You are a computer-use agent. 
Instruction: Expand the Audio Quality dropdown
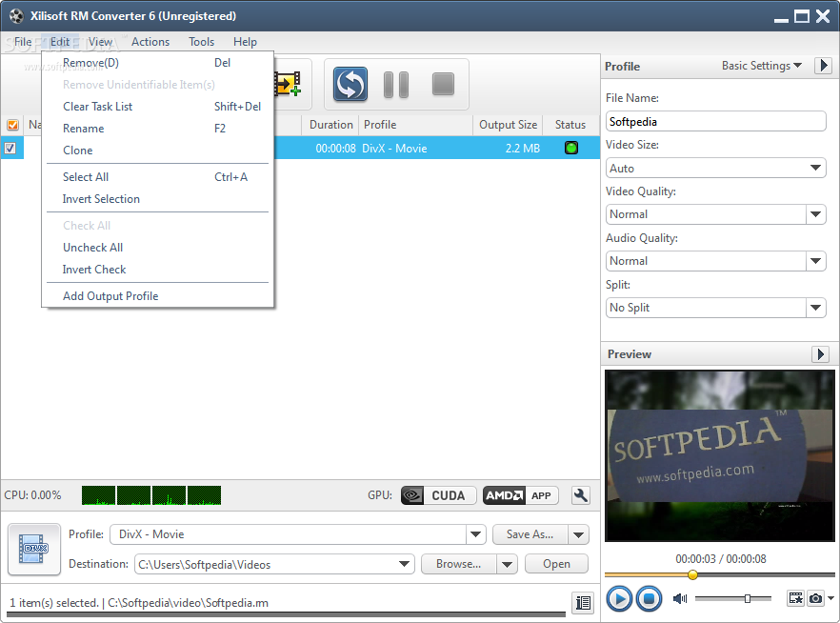tap(815, 261)
